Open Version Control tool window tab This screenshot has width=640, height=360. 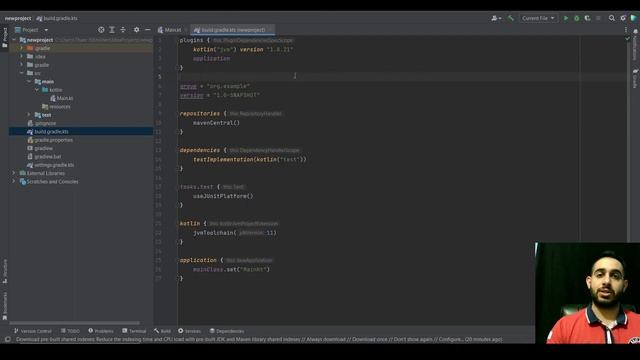[33, 331]
